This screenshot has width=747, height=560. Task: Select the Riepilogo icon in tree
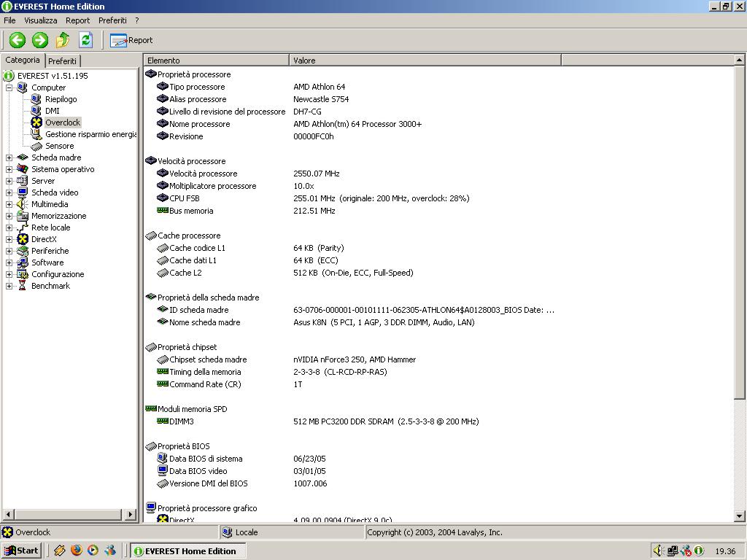pos(36,99)
